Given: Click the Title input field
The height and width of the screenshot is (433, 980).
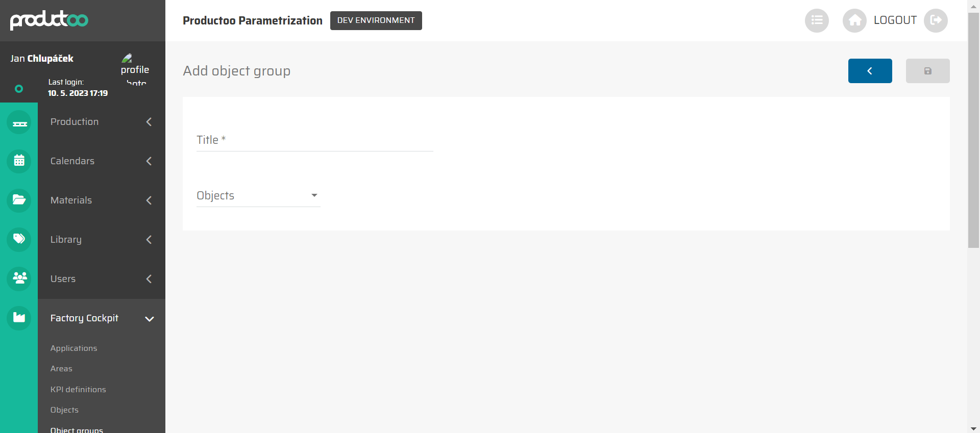Looking at the screenshot, I should (315, 140).
